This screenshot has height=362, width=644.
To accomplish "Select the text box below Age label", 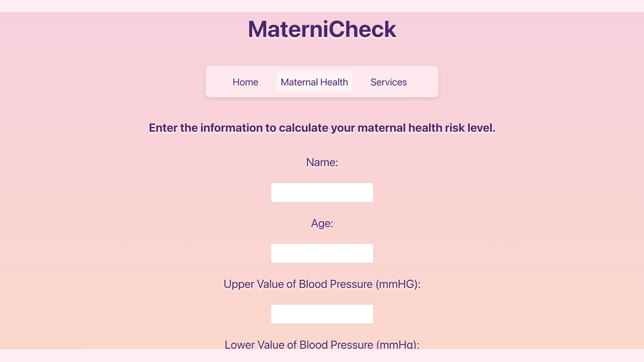I will pos(322,253).
